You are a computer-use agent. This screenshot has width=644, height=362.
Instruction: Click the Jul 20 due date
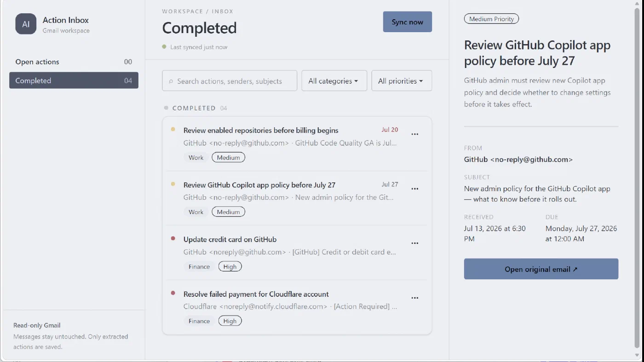click(x=390, y=130)
